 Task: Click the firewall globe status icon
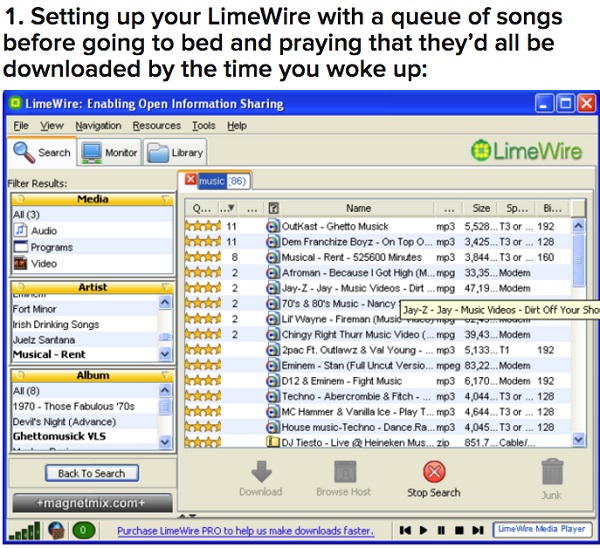(x=57, y=530)
